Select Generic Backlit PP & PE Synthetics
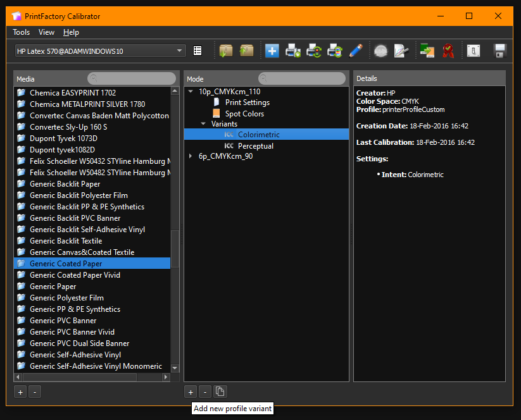Viewport: 521px width, 420px height. 92,206
